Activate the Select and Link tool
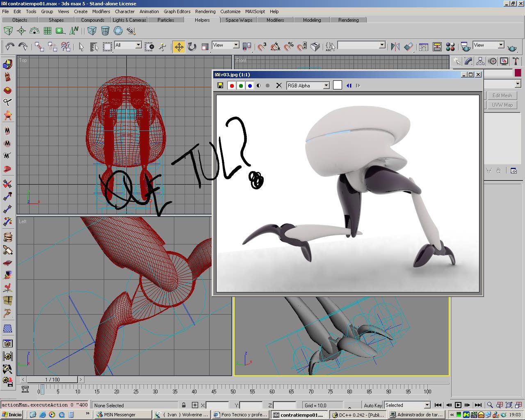525x420 pixels. click(x=39, y=47)
